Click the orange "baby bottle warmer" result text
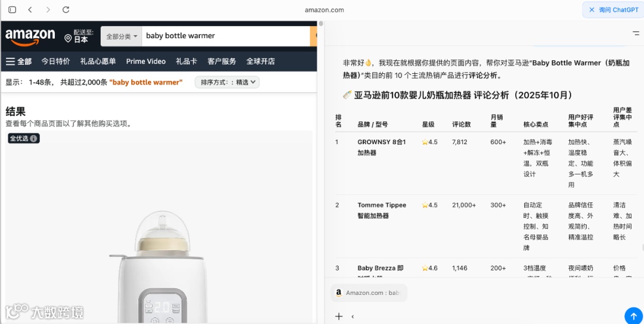 [x=146, y=82]
